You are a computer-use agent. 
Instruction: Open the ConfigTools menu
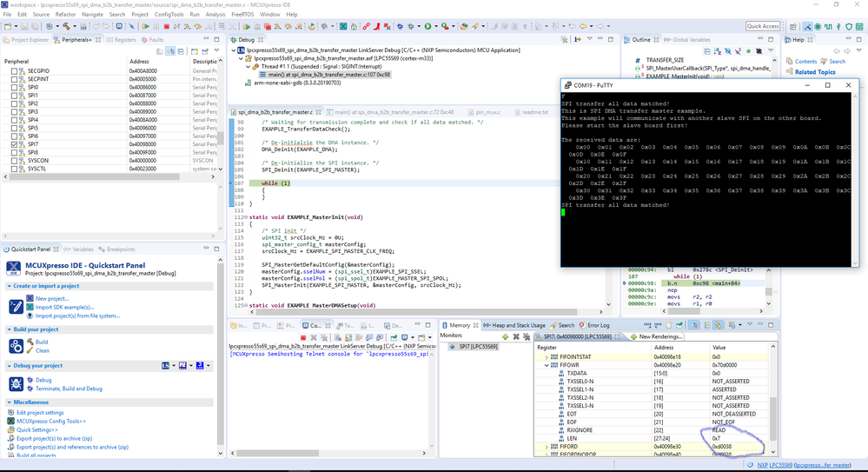pyautogui.click(x=169, y=15)
